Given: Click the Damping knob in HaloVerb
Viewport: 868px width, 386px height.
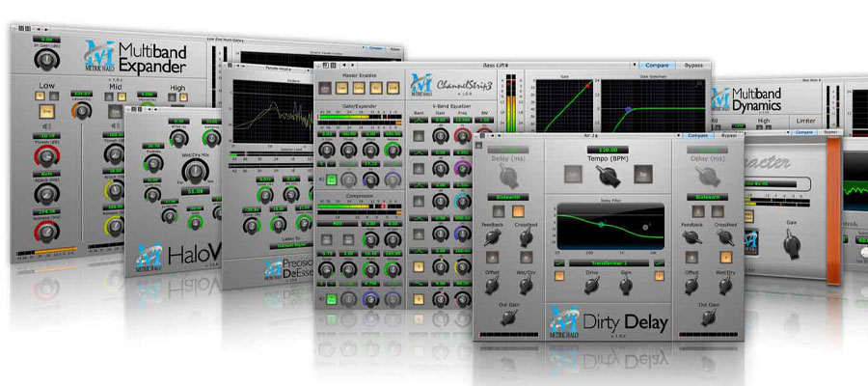Looking at the screenshot, I should [x=211, y=138].
